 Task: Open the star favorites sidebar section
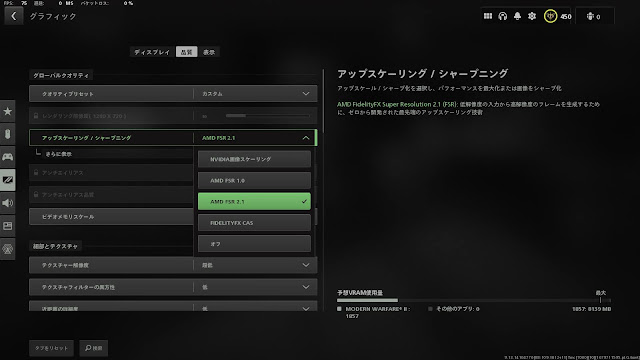[x=8, y=111]
